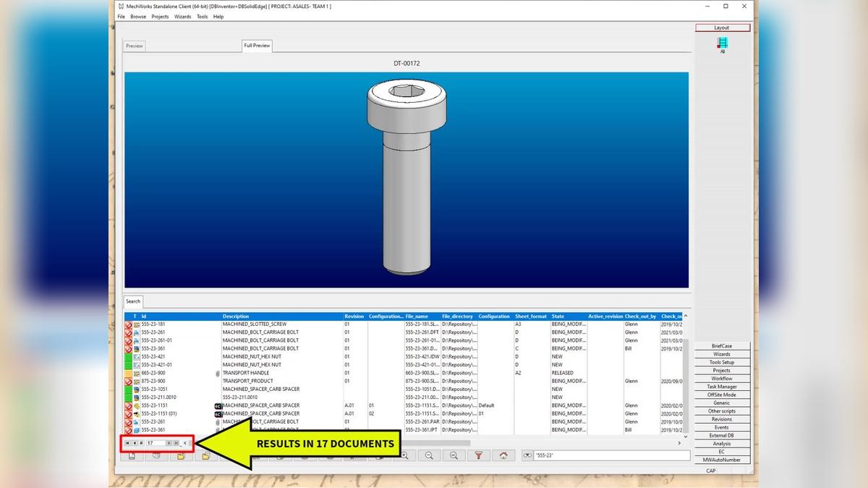The width and height of the screenshot is (868, 488).
Task: Click green status box of 555-23-421 row
Action: (128, 357)
